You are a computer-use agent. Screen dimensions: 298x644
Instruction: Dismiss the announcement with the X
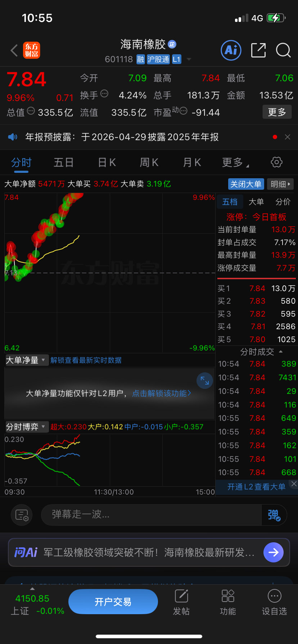(x=287, y=137)
